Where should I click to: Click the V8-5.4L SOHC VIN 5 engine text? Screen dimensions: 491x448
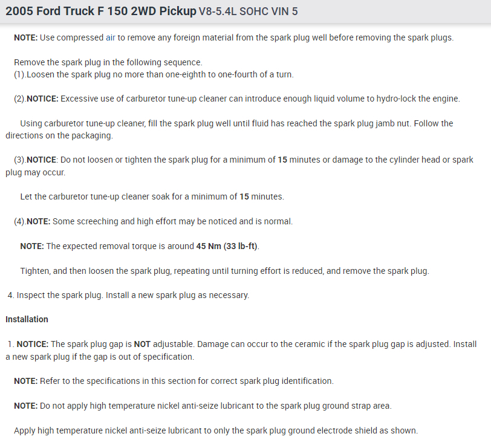pyautogui.click(x=248, y=12)
